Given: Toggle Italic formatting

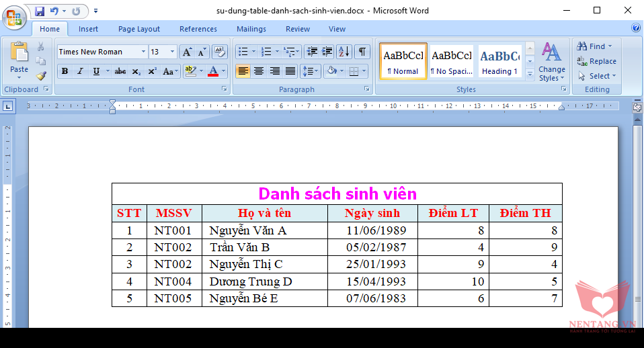Looking at the screenshot, I should [81, 71].
